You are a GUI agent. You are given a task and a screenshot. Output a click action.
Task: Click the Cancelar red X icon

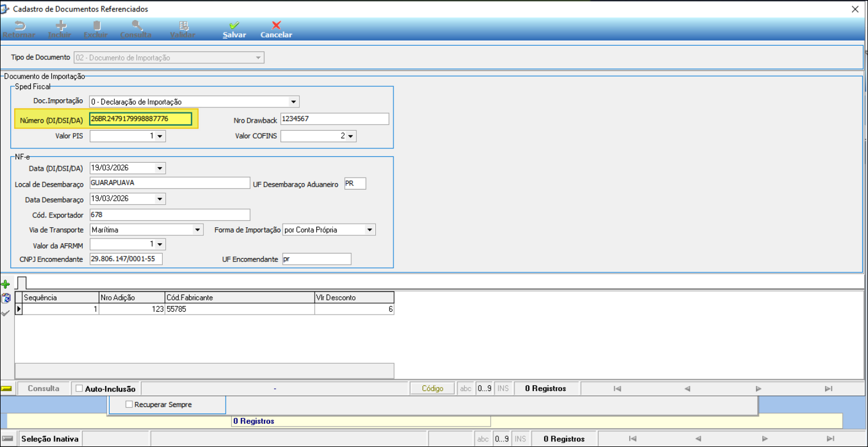276,26
